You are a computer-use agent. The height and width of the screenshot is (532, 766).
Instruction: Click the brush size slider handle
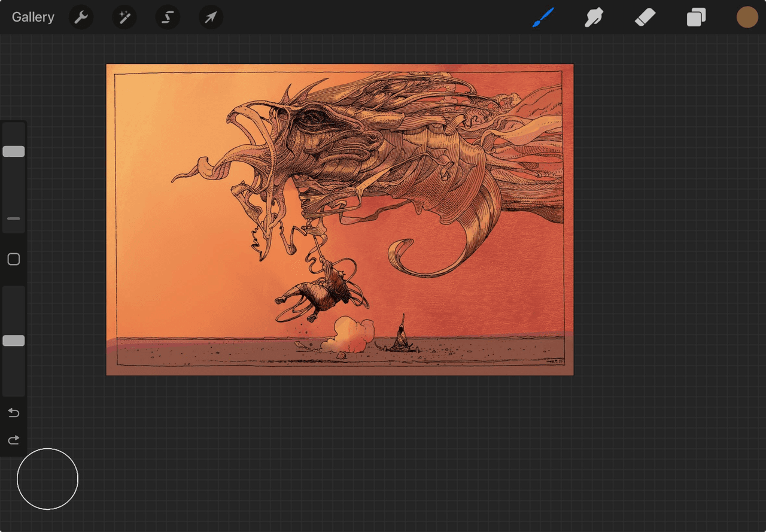[x=14, y=151]
